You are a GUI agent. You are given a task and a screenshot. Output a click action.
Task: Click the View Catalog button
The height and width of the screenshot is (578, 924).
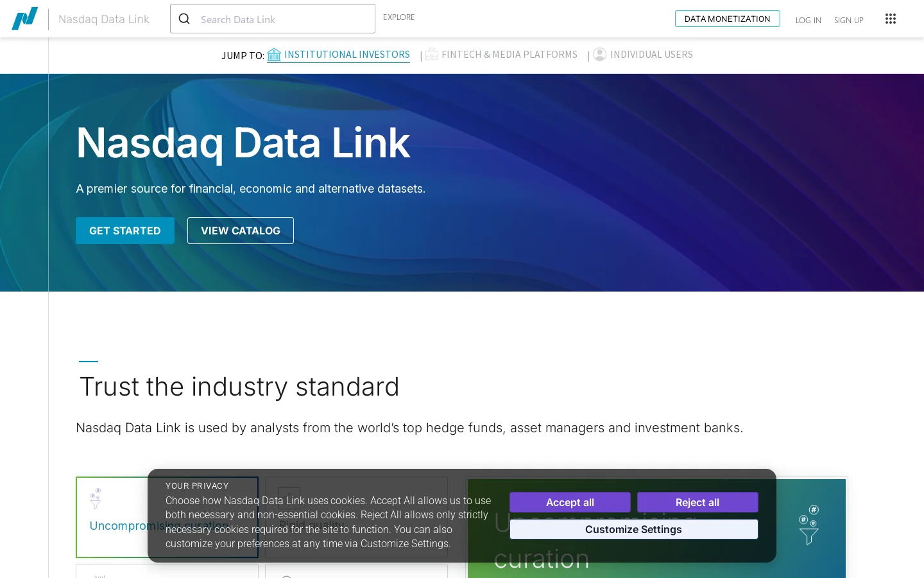[241, 231]
